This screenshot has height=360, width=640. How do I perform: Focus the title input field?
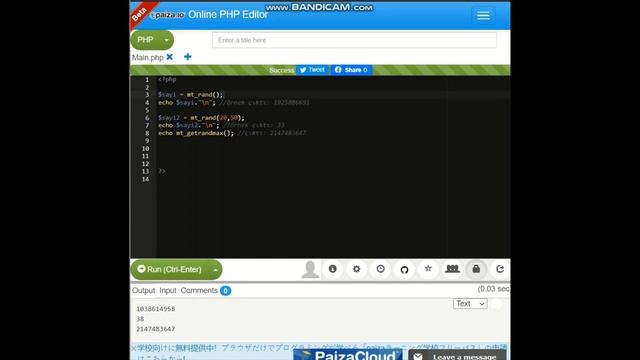[354, 40]
